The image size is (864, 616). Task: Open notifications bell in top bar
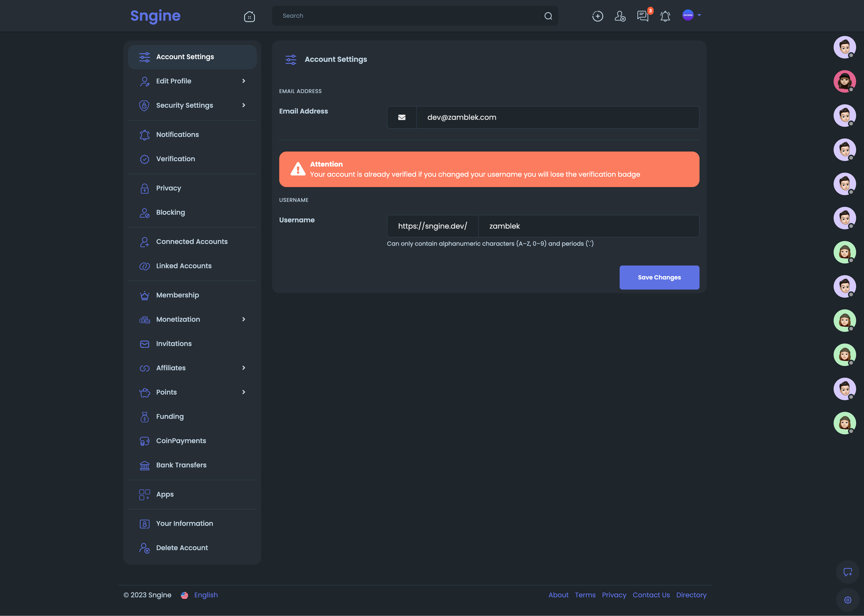pyautogui.click(x=665, y=16)
